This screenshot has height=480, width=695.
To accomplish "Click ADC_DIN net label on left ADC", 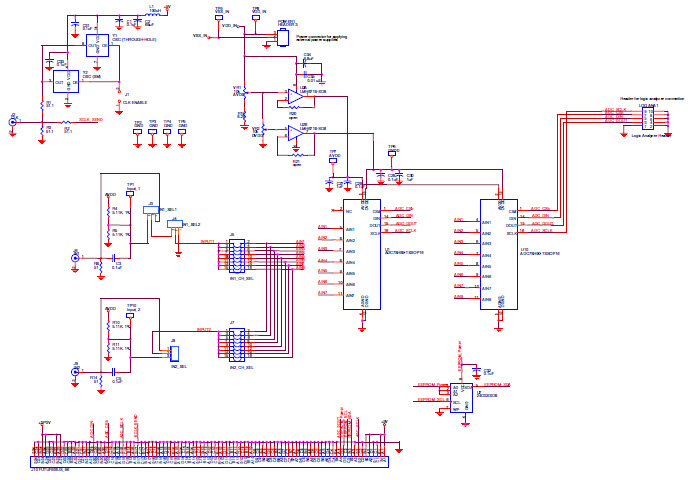I will pyautogui.click(x=404, y=216).
